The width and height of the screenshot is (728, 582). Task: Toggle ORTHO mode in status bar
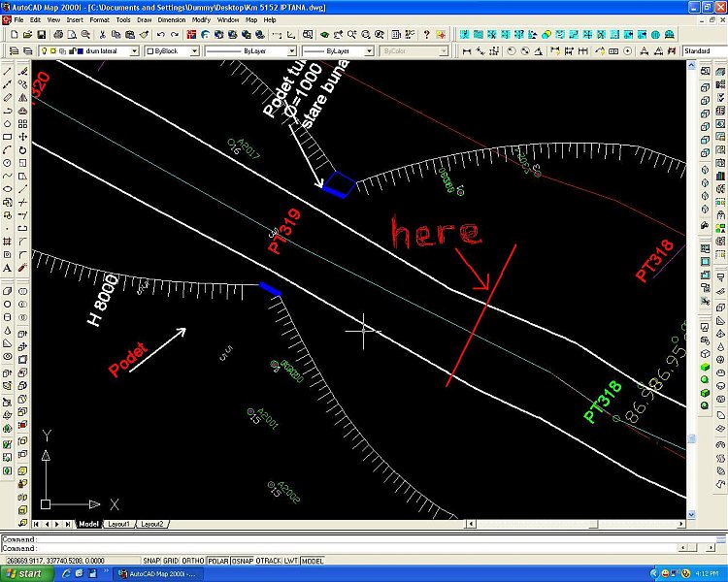click(x=193, y=561)
